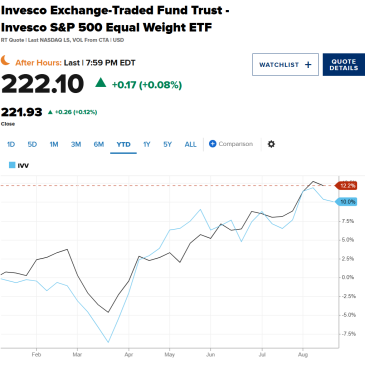Screen dimensions: 365x365
Task: Select the 1Y time range
Action: click(x=147, y=144)
